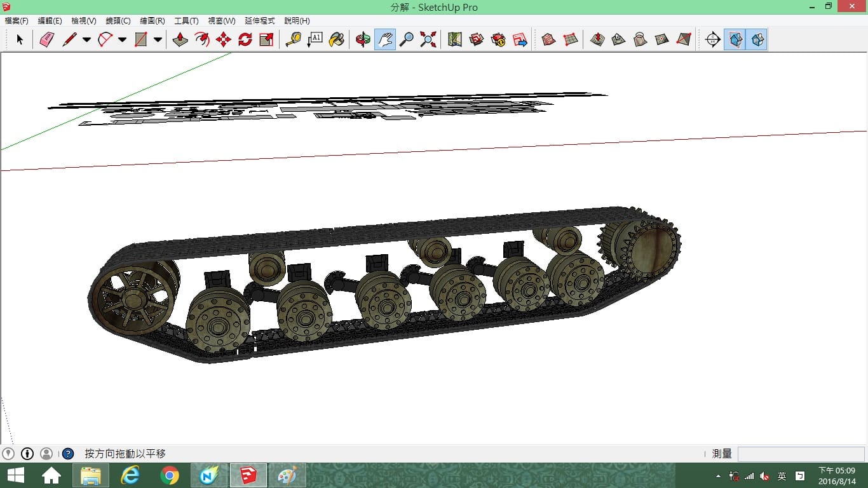Open the 繪圖(R) menu
This screenshot has height=488, width=868.
(153, 21)
